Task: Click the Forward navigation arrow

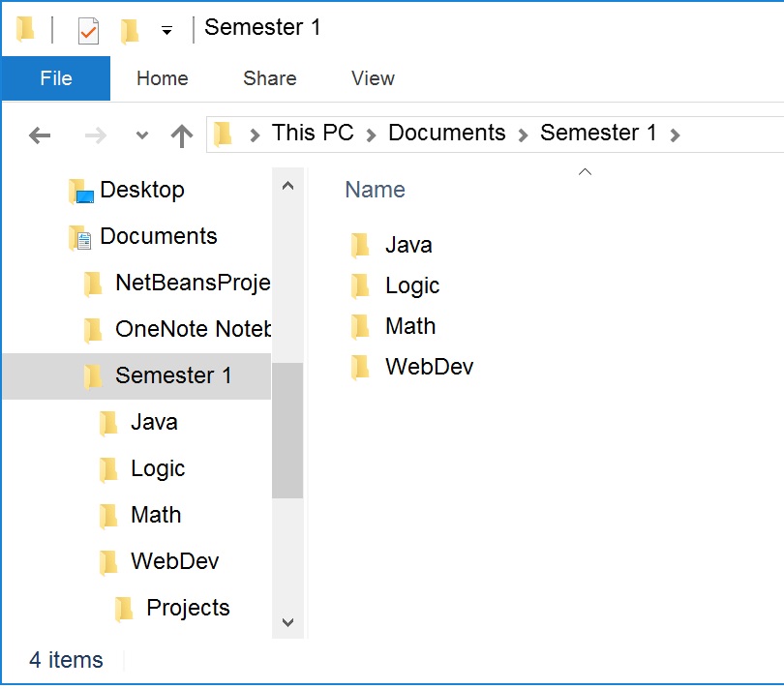Action: (94, 135)
